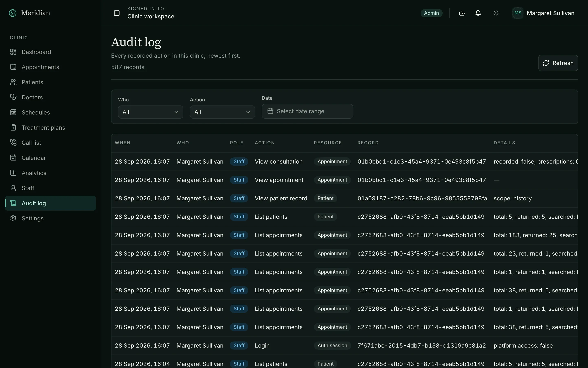Open the Action filter dropdown
This screenshot has height=368, width=588.
coord(222,112)
